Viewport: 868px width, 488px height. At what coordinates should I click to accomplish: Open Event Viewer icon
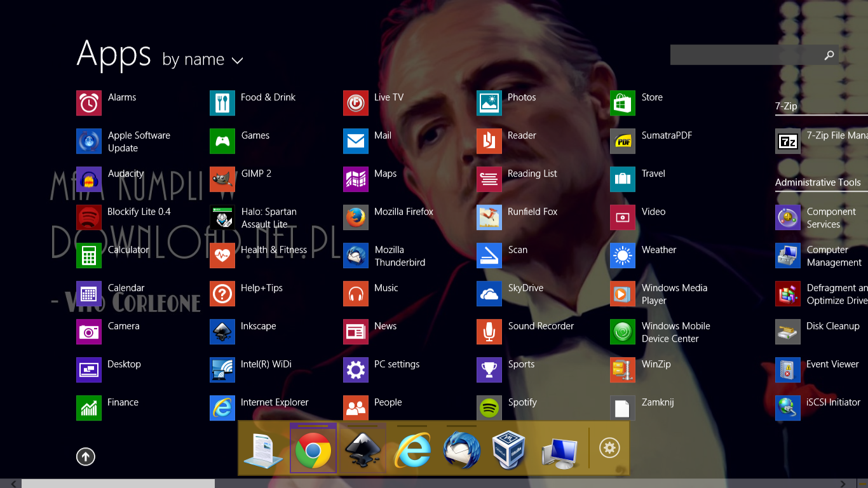pyautogui.click(x=788, y=370)
